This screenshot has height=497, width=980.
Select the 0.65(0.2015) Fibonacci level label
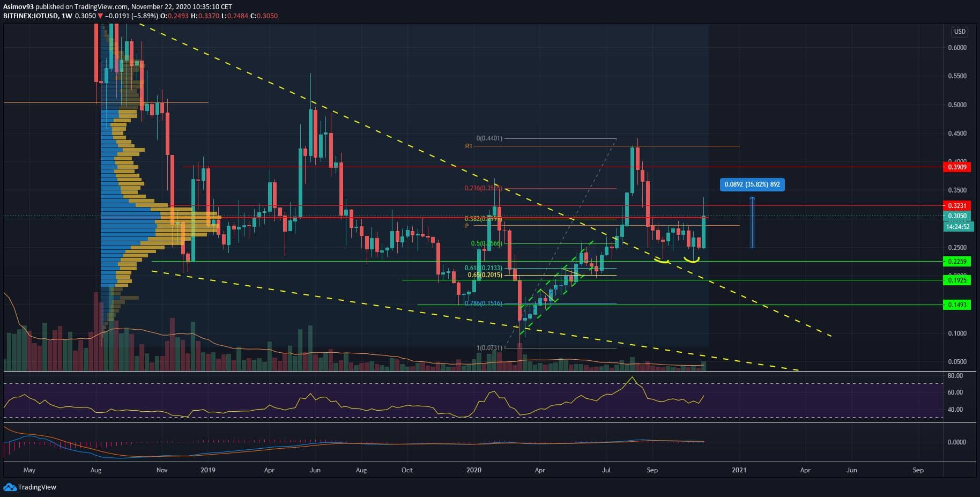click(485, 275)
